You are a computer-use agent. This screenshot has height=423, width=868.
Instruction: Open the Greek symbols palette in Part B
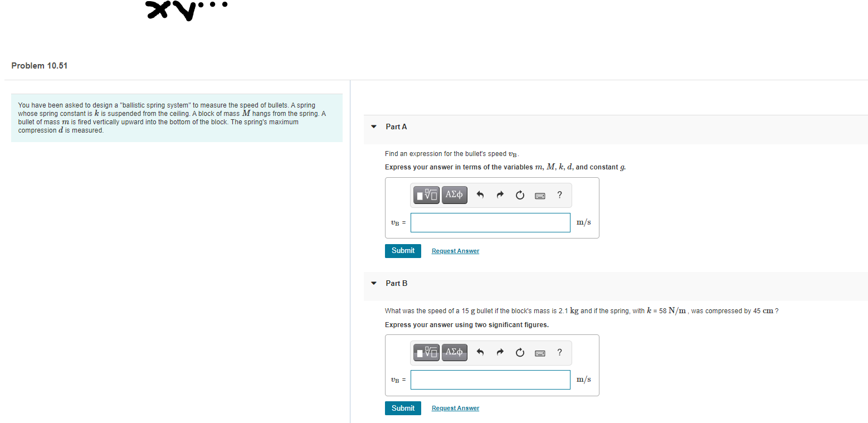pos(454,352)
